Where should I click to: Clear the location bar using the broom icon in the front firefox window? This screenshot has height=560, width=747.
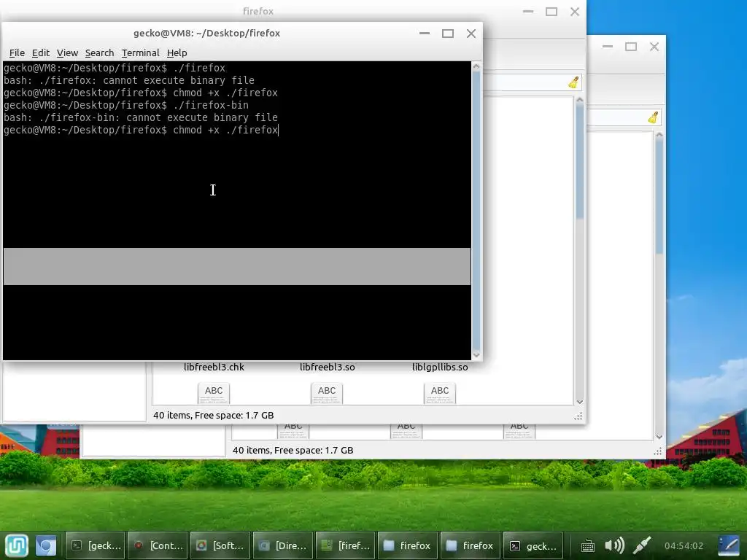point(573,82)
